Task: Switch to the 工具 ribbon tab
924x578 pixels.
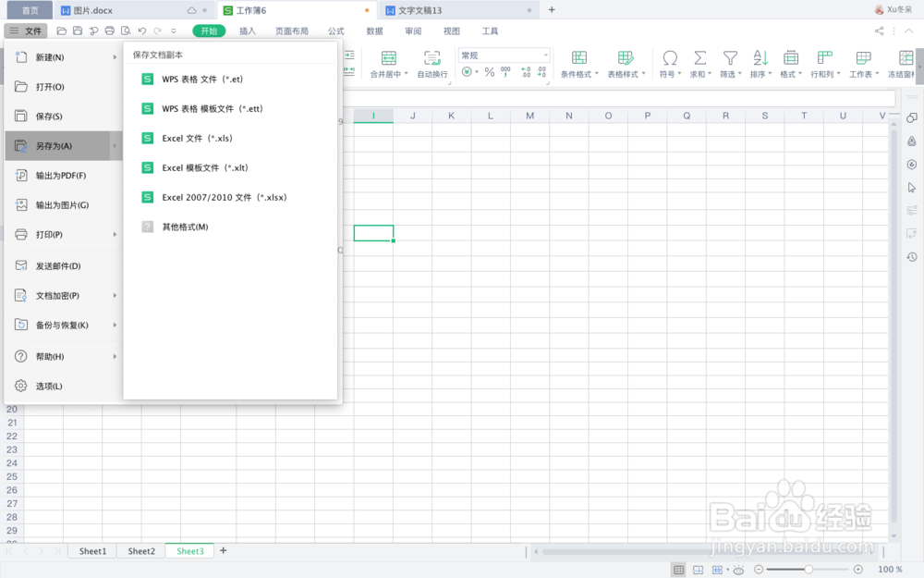Action: (x=490, y=31)
